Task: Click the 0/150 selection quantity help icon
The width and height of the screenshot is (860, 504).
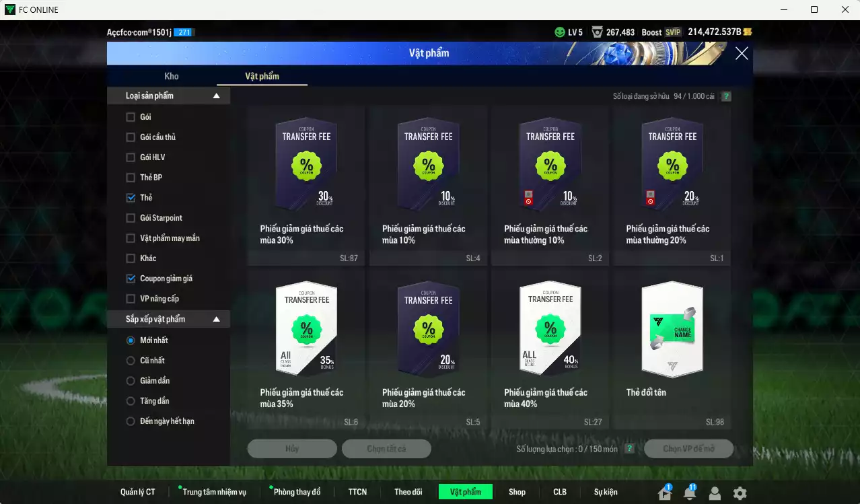Action: (630, 448)
